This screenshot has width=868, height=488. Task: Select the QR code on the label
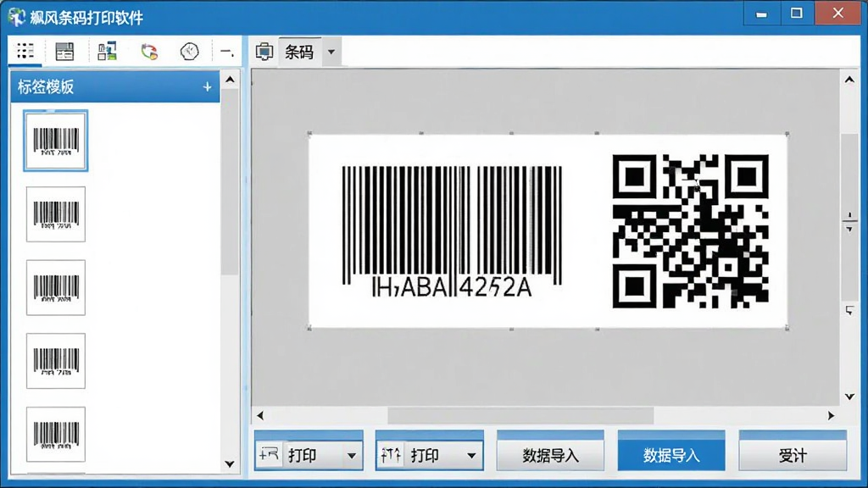click(x=690, y=231)
